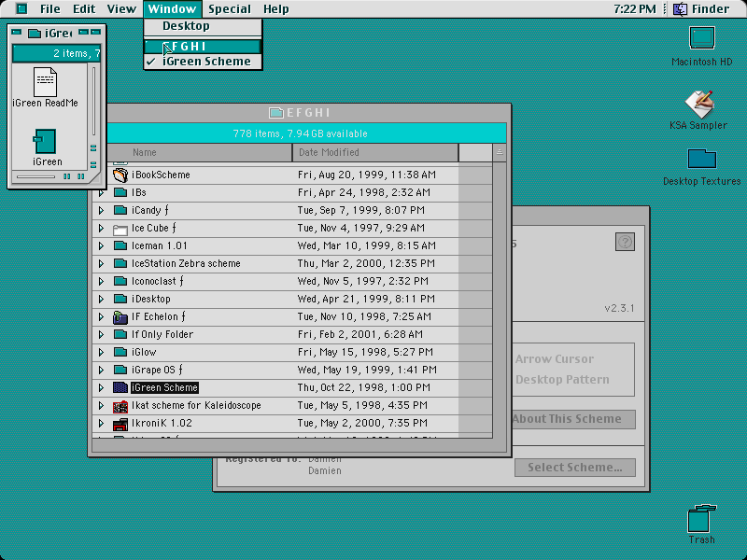Expand the Ice Cube ƒ disclosure triangle
The width and height of the screenshot is (747, 560).
pyautogui.click(x=101, y=228)
